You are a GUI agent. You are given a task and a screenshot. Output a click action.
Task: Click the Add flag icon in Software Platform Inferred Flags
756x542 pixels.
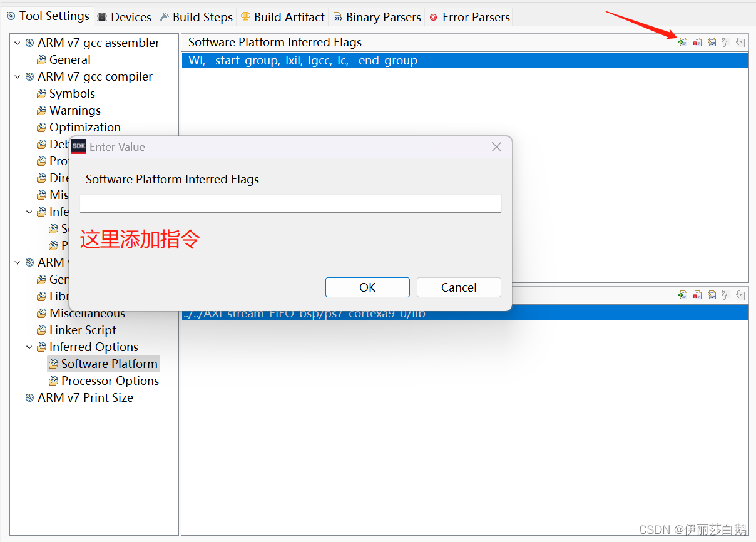[x=682, y=42]
